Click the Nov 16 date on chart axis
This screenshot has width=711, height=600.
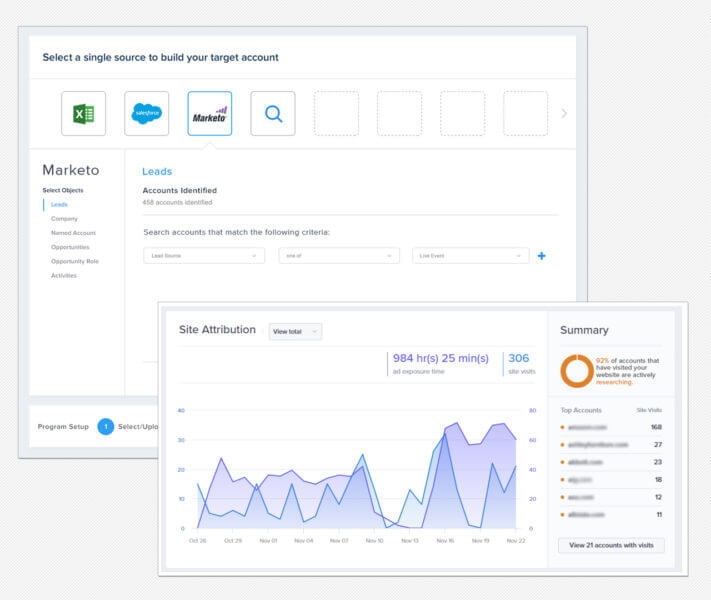[445, 541]
